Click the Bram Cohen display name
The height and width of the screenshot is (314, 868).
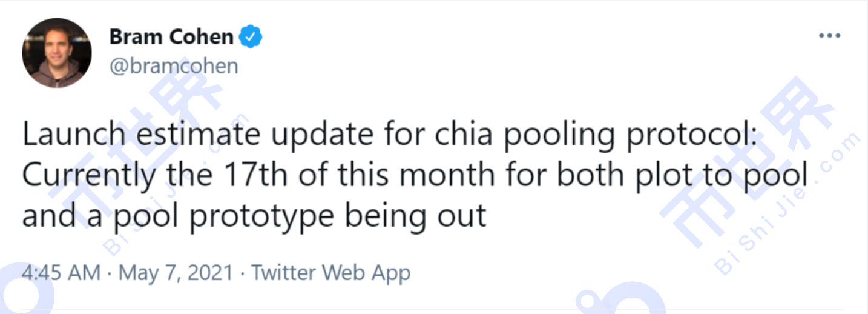pyautogui.click(x=171, y=37)
